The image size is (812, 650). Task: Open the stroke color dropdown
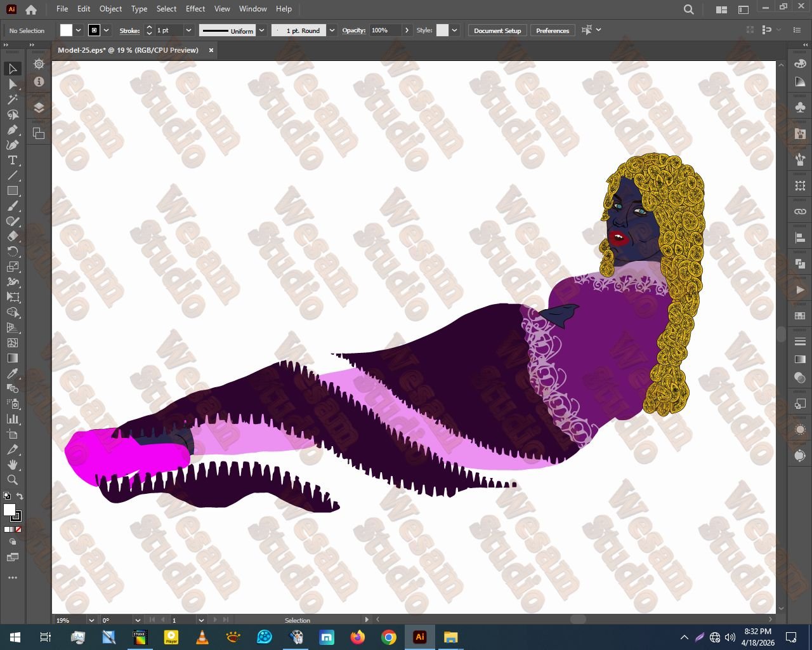click(x=107, y=30)
